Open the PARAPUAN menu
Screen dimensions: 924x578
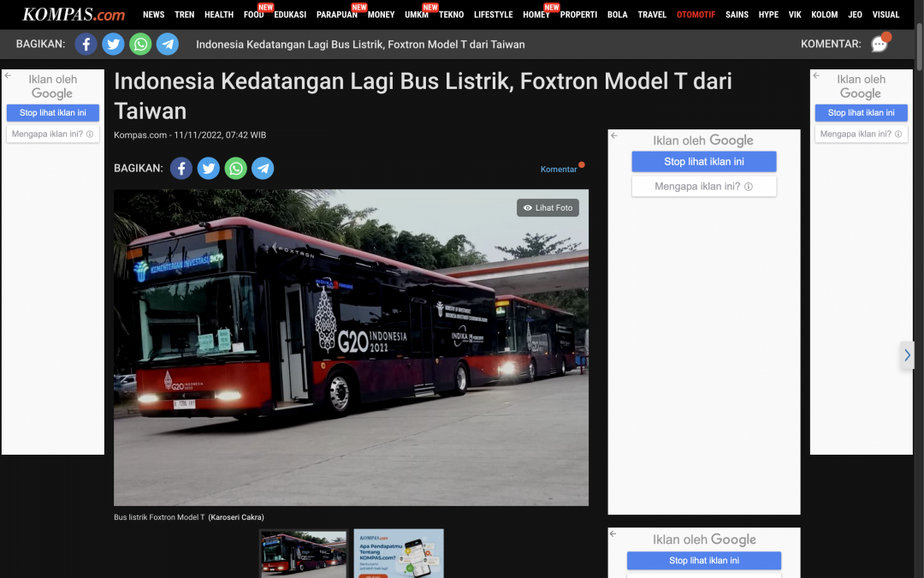coord(337,15)
